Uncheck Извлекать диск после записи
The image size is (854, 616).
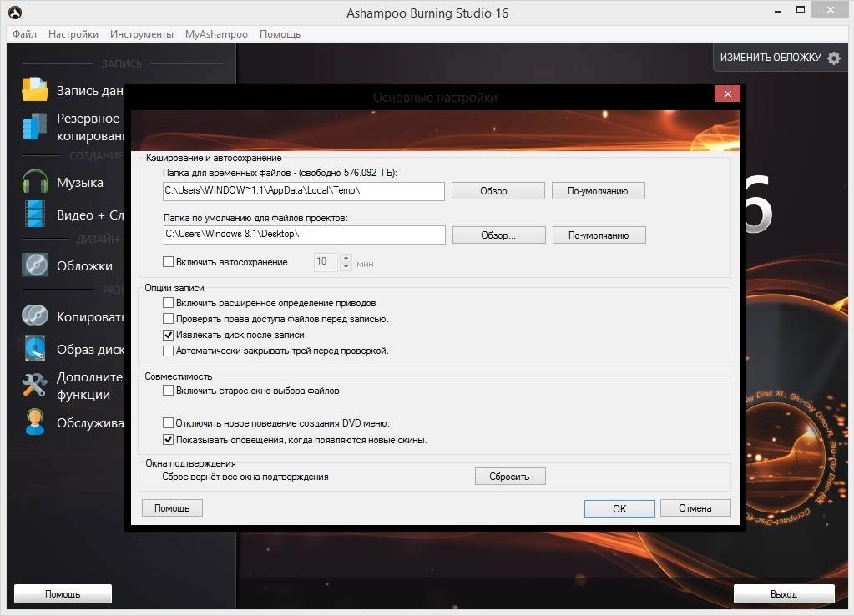pos(169,335)
